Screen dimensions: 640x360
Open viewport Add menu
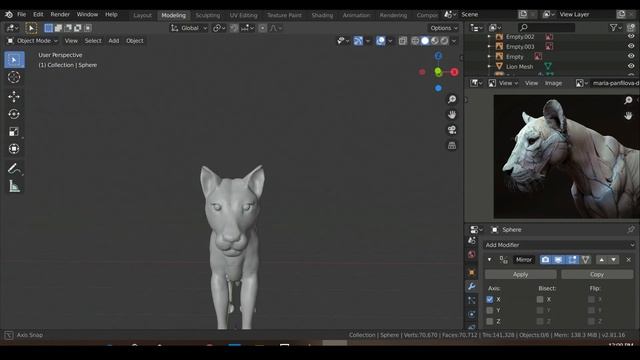click(113, 41)
